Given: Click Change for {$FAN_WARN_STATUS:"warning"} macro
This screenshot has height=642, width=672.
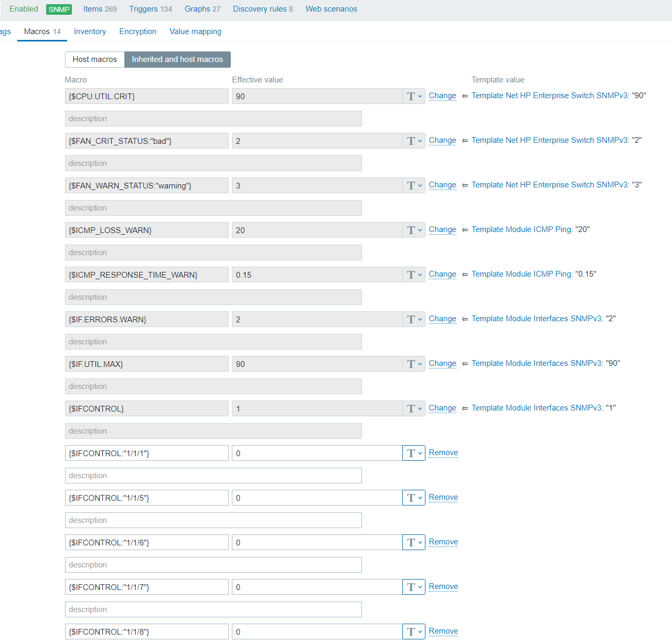Looking at the screenshot, I should coord(443,185).
